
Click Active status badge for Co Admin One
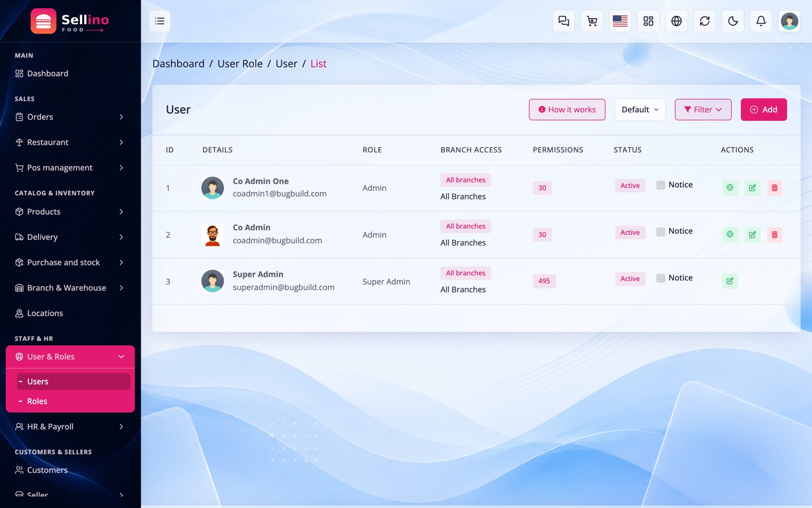(630, 186)
